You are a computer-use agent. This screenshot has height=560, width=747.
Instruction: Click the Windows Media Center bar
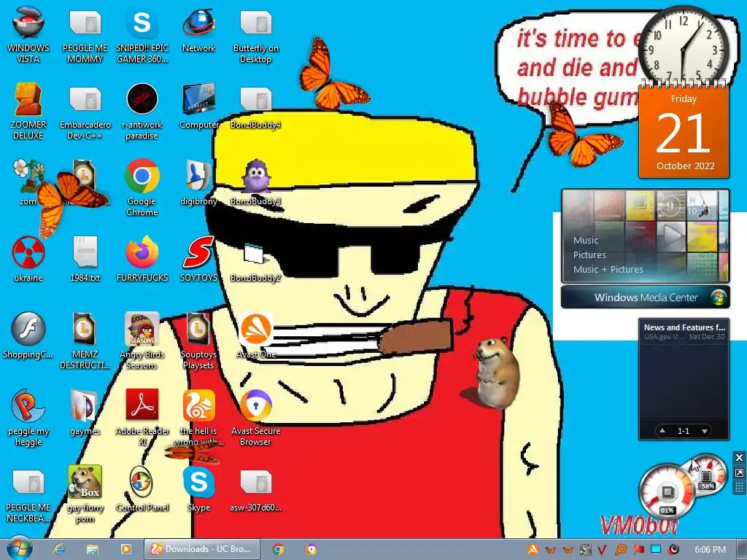(x=645, y=297)
